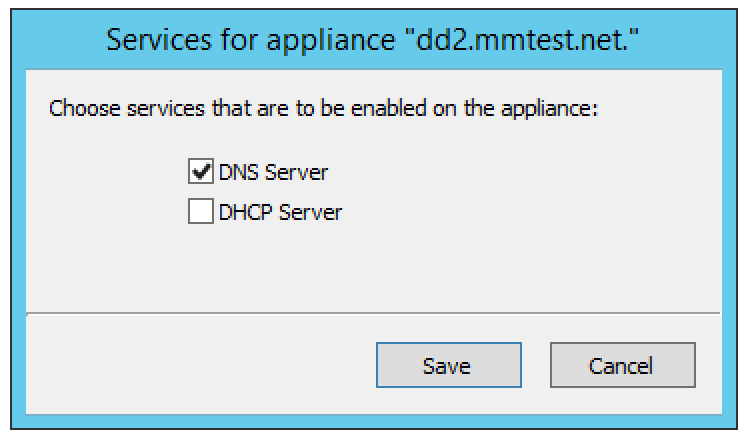Click the horizontal separator above the buttons
The width and height of the screenshot is (750, 436).
point(373,314)
